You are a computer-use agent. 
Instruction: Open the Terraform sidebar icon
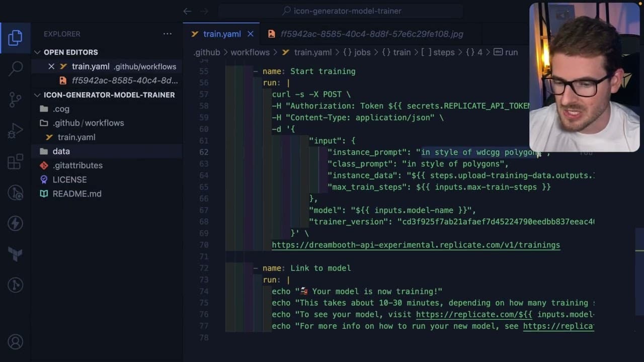(15, 254)
